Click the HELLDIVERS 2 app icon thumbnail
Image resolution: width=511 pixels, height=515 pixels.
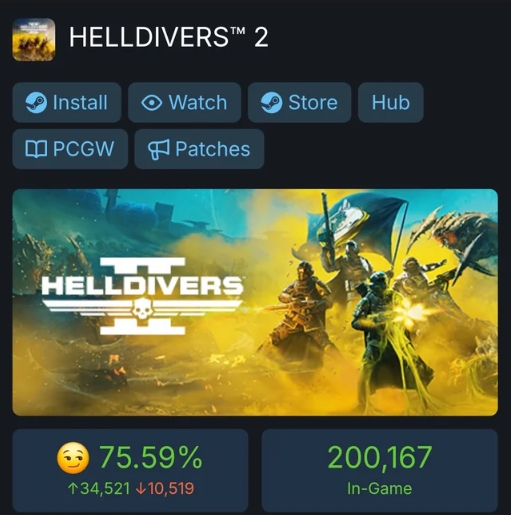34,39
